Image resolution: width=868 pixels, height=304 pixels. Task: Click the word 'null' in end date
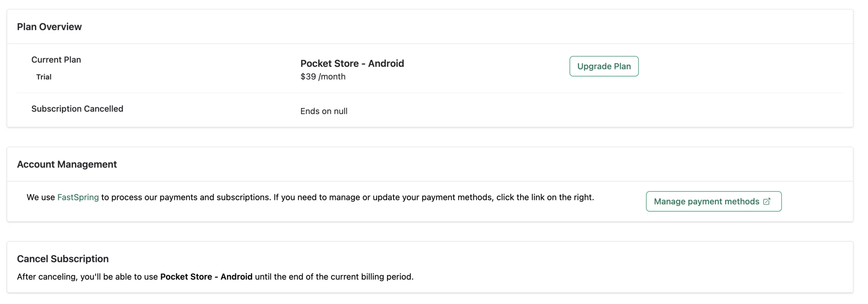(x=340, y=111)
